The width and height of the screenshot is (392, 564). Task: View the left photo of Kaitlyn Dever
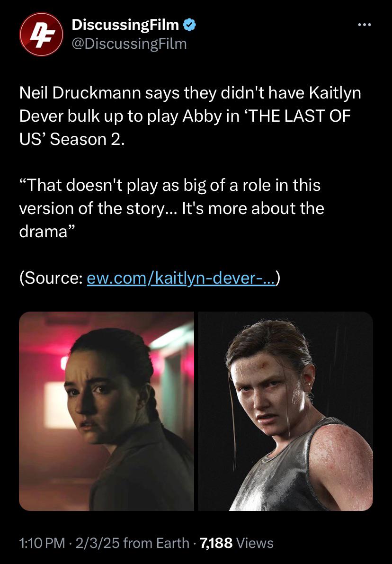click(107, 411)
